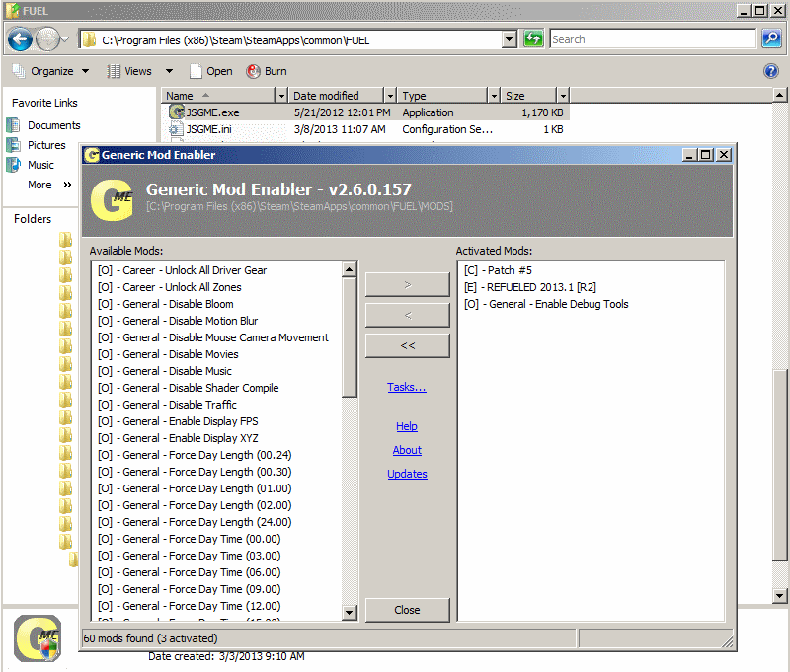
Task: Sort by the Name column header
Action: [x=218, y=96]
